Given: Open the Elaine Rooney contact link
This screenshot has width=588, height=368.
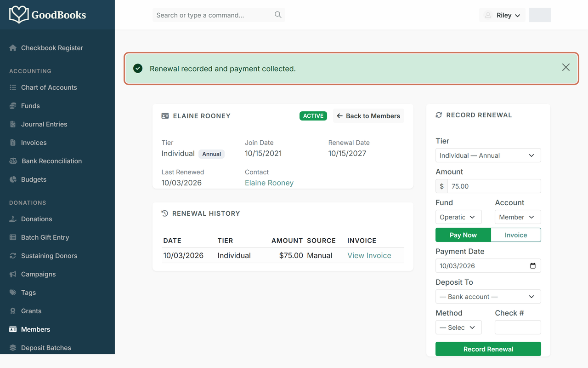Looking at the screenshot, I should 269,183.
